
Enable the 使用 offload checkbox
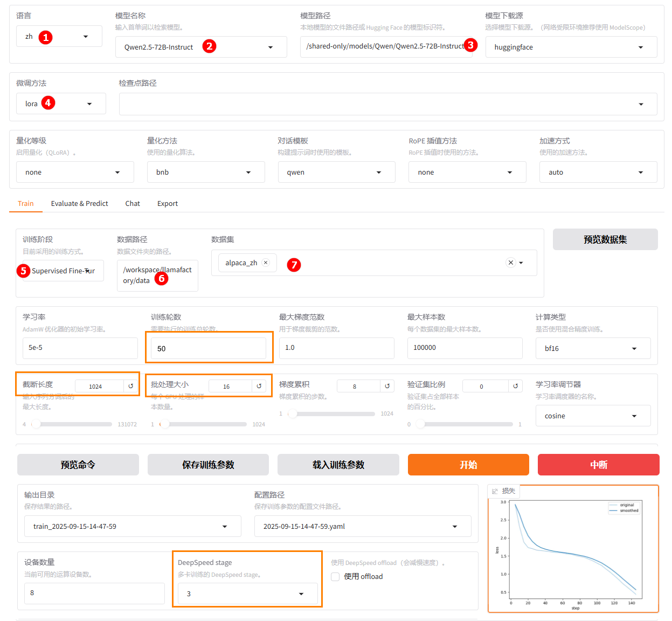click(335, 577)
